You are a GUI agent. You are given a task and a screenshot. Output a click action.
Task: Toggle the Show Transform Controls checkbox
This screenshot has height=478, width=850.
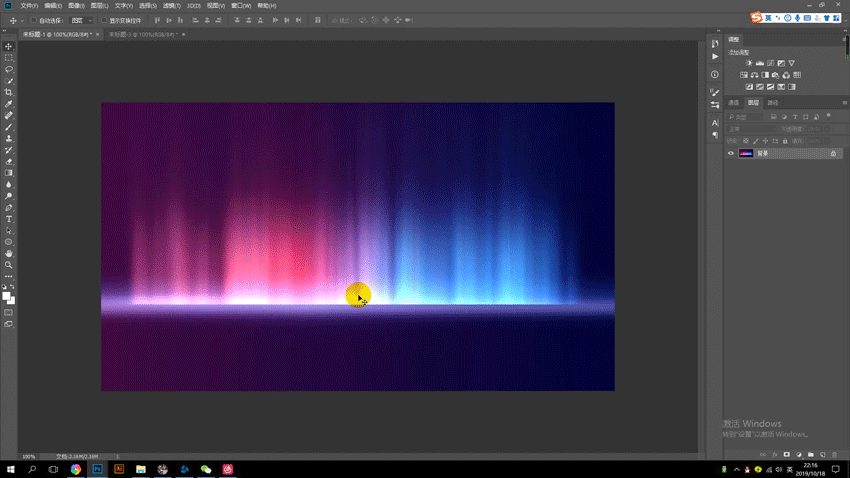(x=104, y=21)
